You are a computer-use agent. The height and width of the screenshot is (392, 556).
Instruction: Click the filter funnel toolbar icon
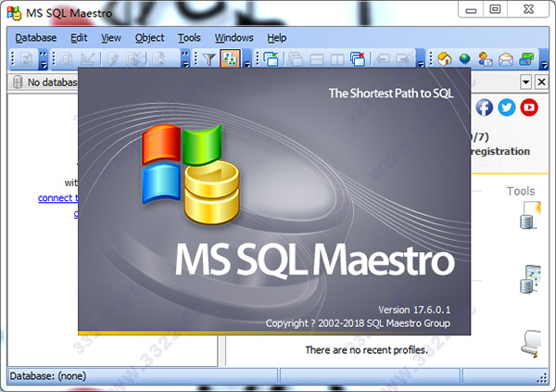(209, 59)
